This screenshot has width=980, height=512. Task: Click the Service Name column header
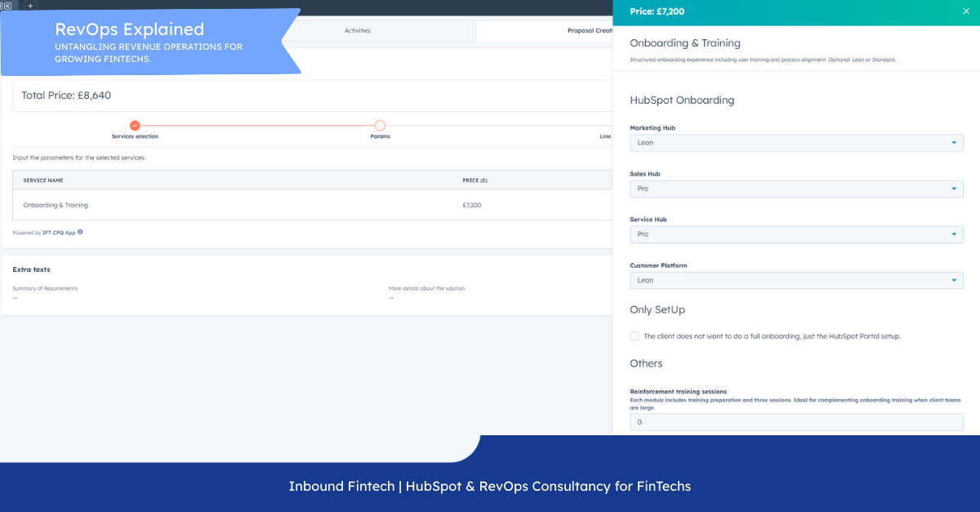[x=43, y=180]
